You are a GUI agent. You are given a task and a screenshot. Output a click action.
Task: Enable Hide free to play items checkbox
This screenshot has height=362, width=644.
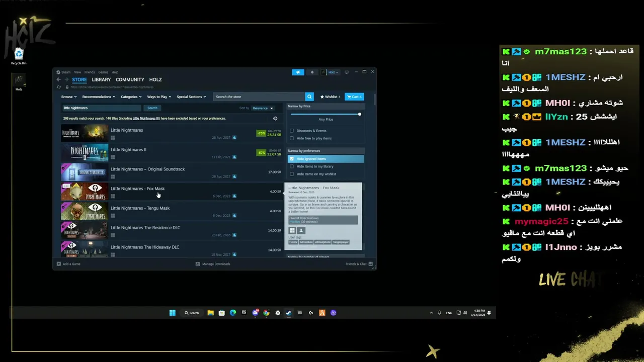(292, 138)
